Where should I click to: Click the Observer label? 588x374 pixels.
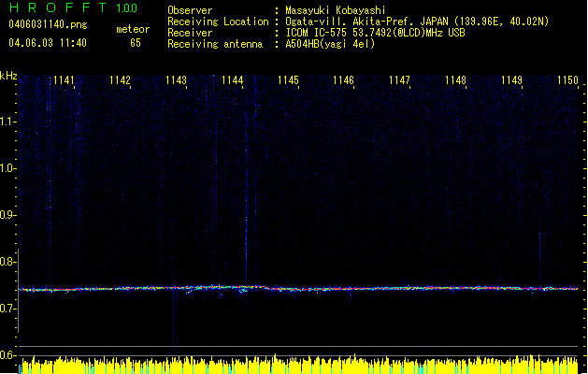(190, 10)
